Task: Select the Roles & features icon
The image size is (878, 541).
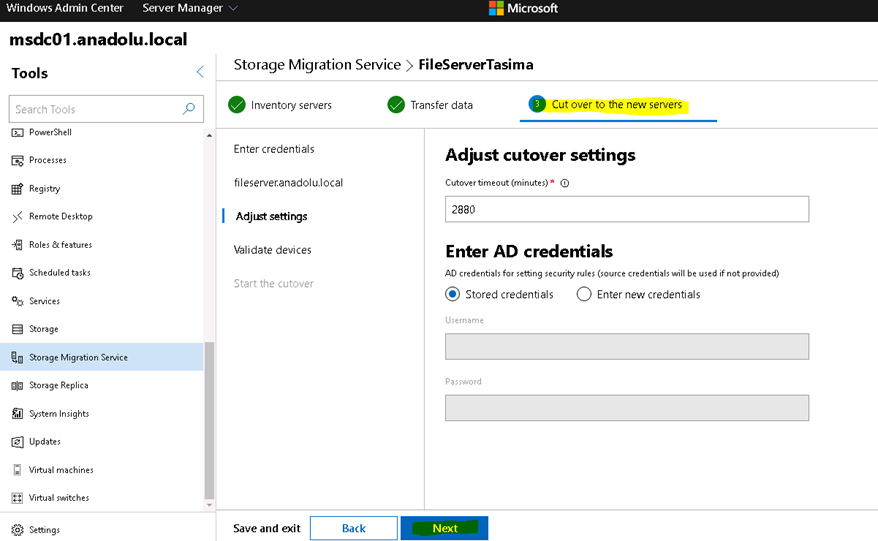Action: coord(17,245)
